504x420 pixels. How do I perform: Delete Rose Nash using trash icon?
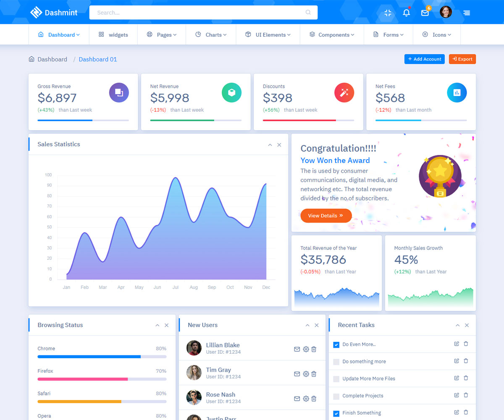314,399
